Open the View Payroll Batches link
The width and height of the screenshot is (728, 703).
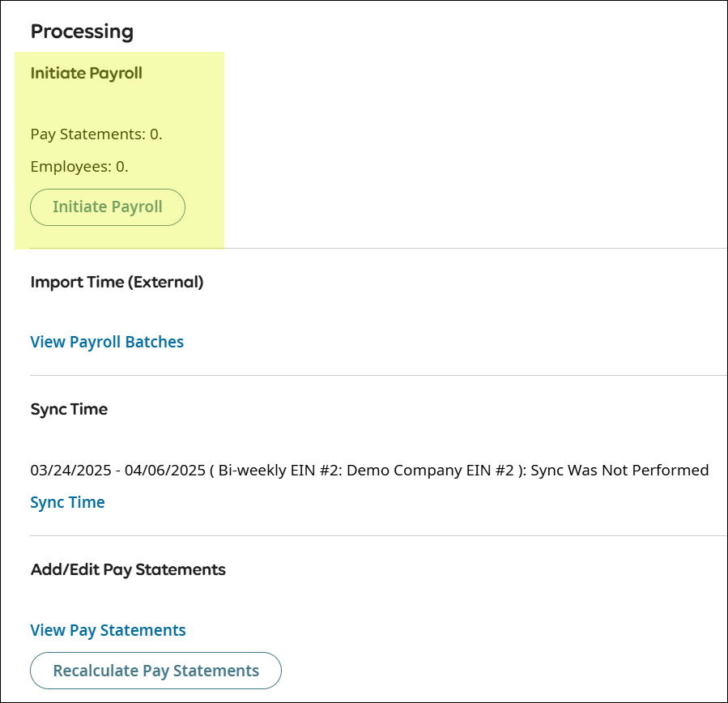[x=107, y=342]
